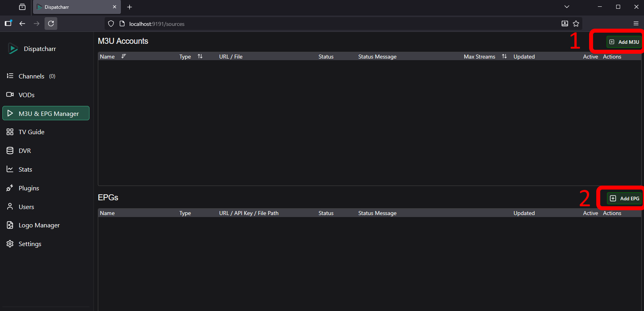Open Plugins from the sidebar
The image size is (644, 311).
(46, 188)
